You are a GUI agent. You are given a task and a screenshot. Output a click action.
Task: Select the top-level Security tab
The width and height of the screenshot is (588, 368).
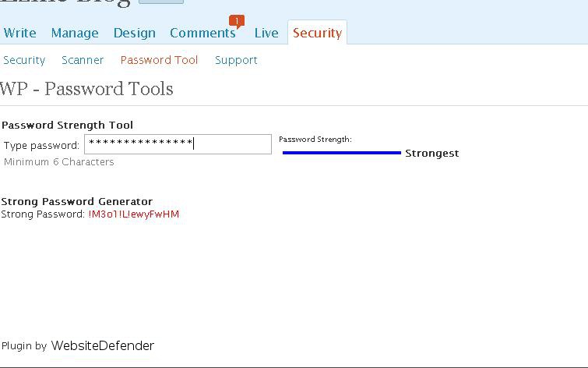click(x=317, y=33)
